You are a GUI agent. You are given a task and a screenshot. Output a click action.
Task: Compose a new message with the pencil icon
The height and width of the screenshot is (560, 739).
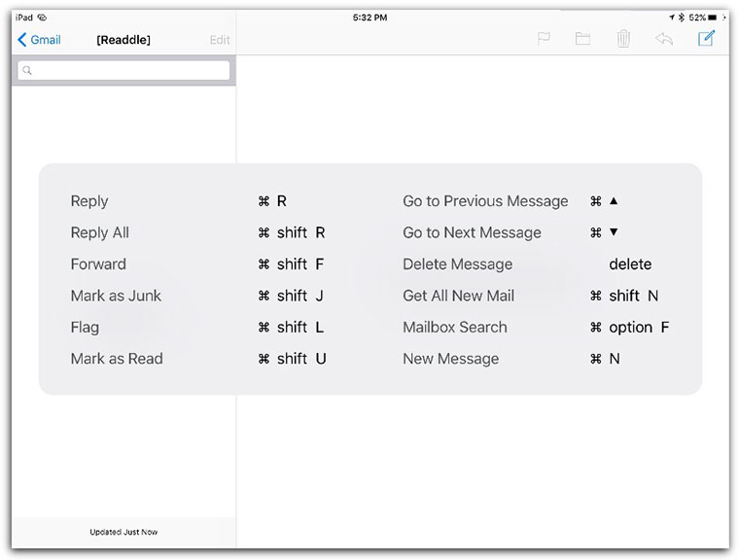(x=706, y=38)
